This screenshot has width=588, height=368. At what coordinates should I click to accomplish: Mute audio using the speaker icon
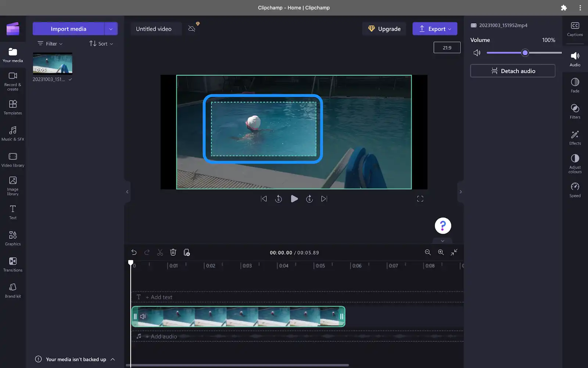[x=477, y=53]
